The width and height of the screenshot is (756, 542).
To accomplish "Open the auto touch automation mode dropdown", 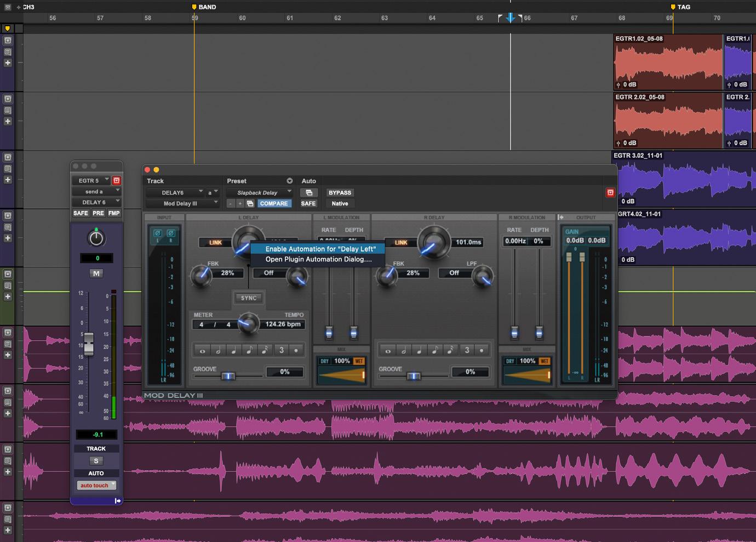I will pyautogui.click(x=96, y=486).
